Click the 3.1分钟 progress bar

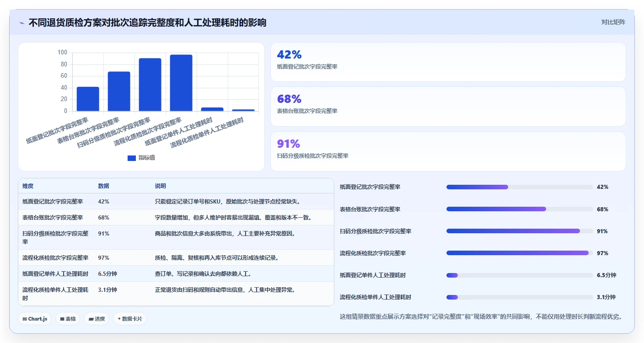pyautogui.click(x=520, y=297)
